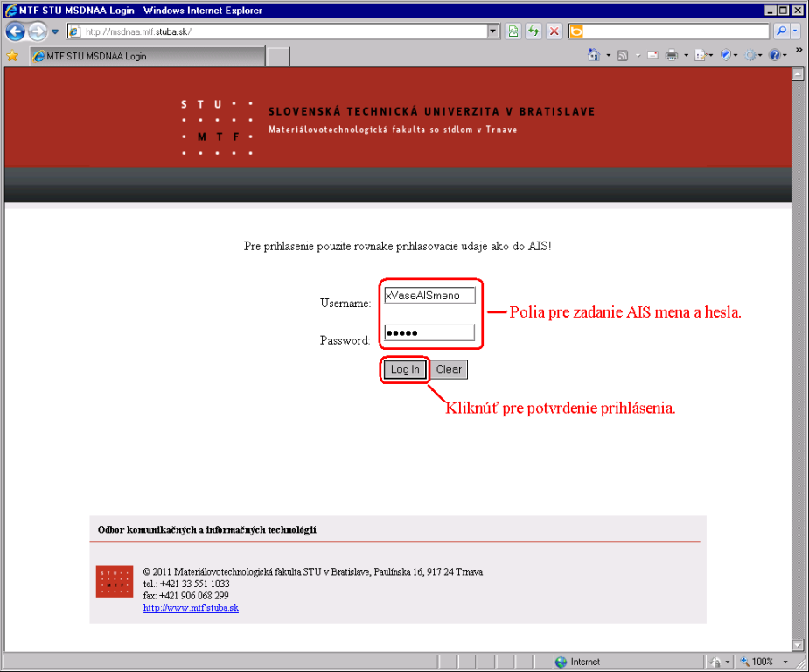Click the Username input field
Screen dimensions: 809x672
pyautogui.click(x=429, y=296)
